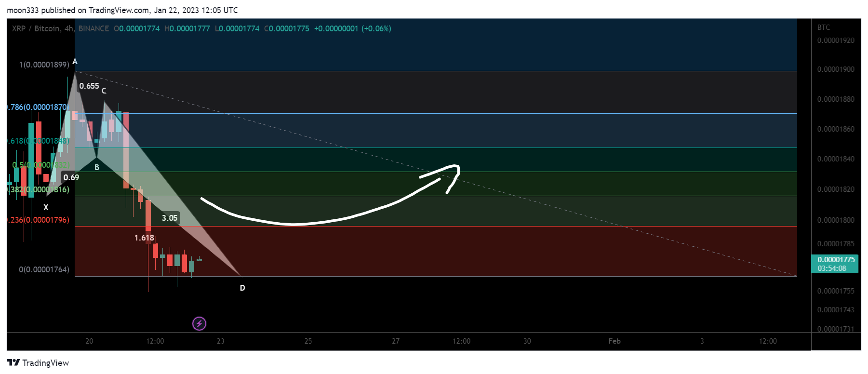Screen dimensions: 868x374
Task: Click the 0.69 ratio label
Action: point(71,177)
